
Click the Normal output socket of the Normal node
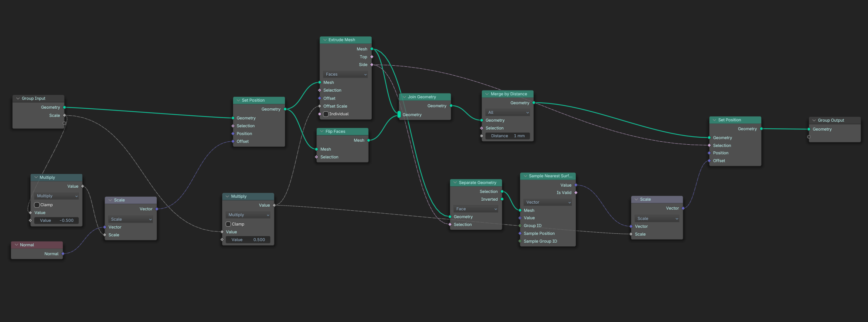coord(63,254)
